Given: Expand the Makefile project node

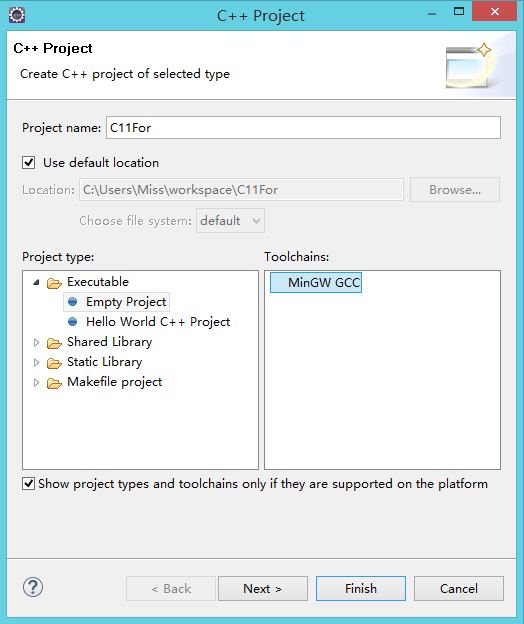Looking at the screenshot, I should click(x=36, y=382).
